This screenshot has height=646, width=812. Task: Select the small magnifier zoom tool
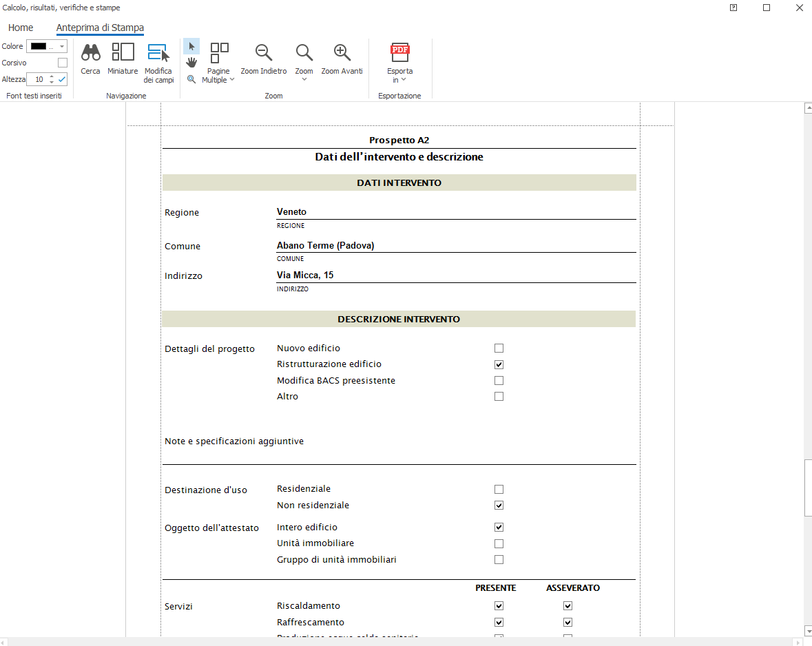point(191,79)
